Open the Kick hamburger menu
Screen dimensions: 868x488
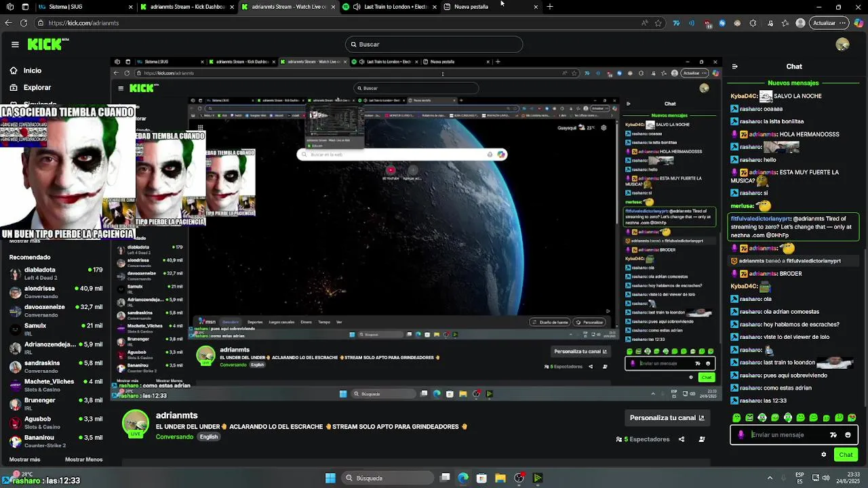(15, 45)
